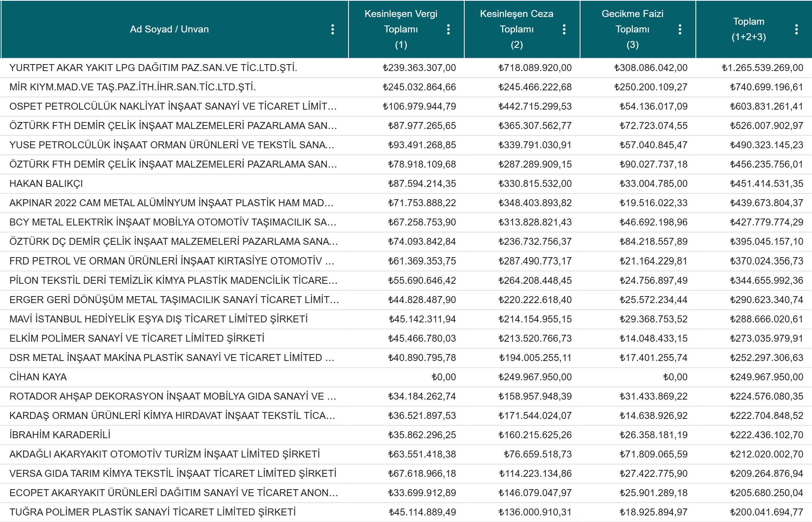Click MİR KIYM.MAD.VE TAŞ.PAZ company name

tap(132, 87)
